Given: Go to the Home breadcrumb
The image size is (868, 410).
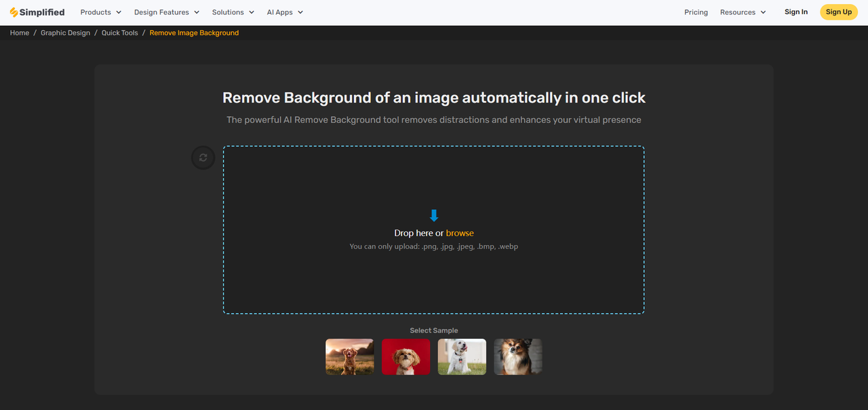Looking at the screenshot, I should point(20,33).
